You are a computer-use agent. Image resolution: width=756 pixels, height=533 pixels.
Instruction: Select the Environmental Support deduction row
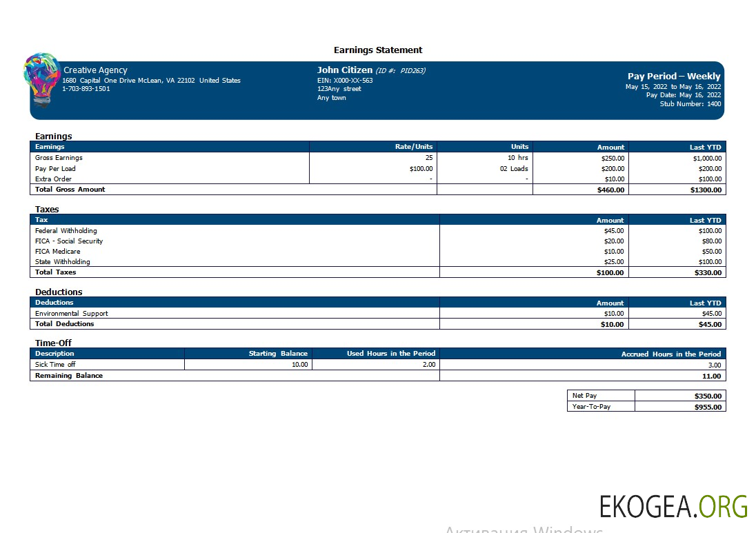coord(72,314)
